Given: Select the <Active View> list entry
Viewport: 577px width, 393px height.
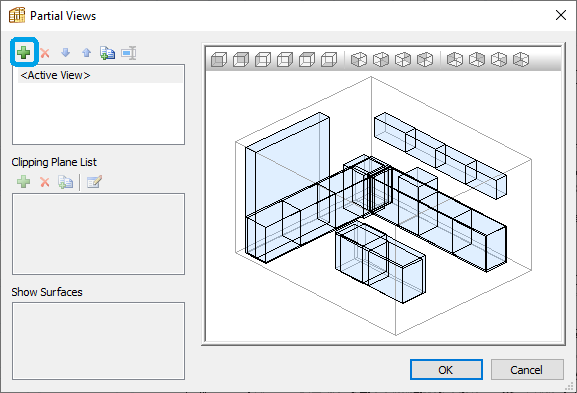Looking at the screenshot, I should pyautogui.click(x=100, y=75).
